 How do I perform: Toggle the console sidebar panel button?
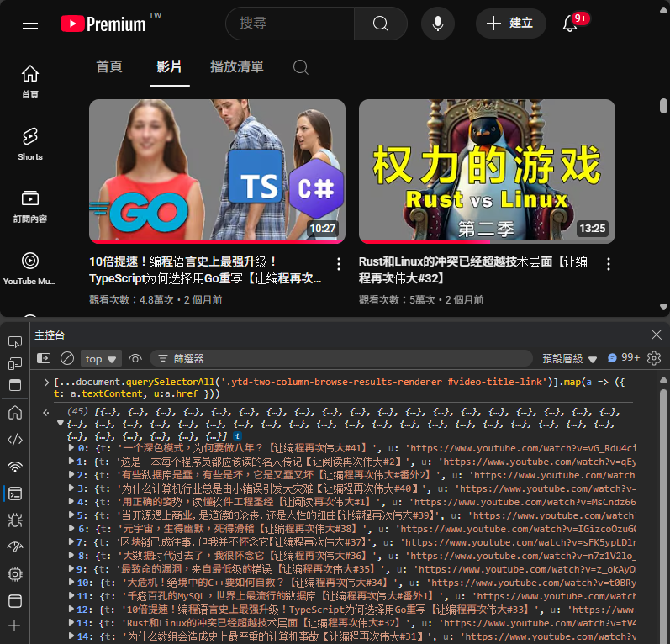pos(44,358)
